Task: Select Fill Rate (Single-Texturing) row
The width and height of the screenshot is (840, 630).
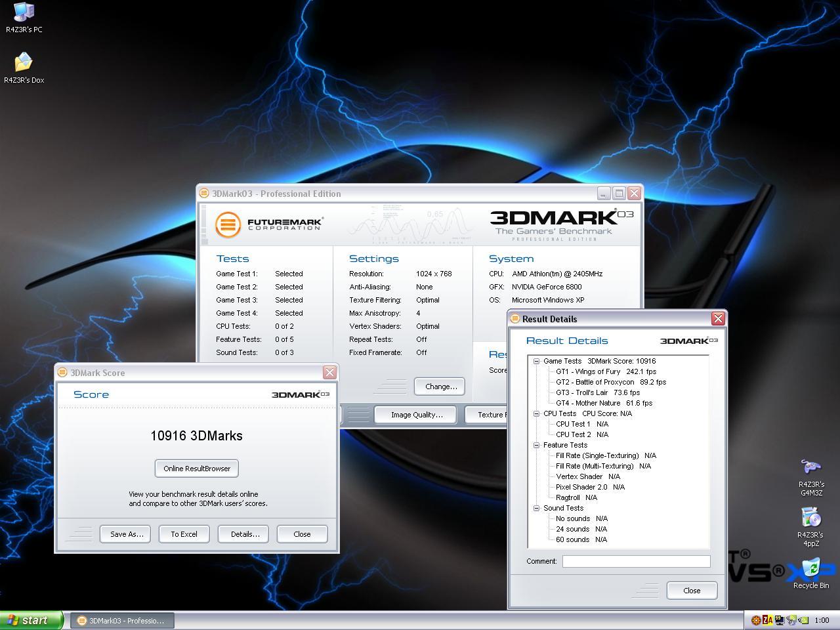Action: [x=606, y=455]
